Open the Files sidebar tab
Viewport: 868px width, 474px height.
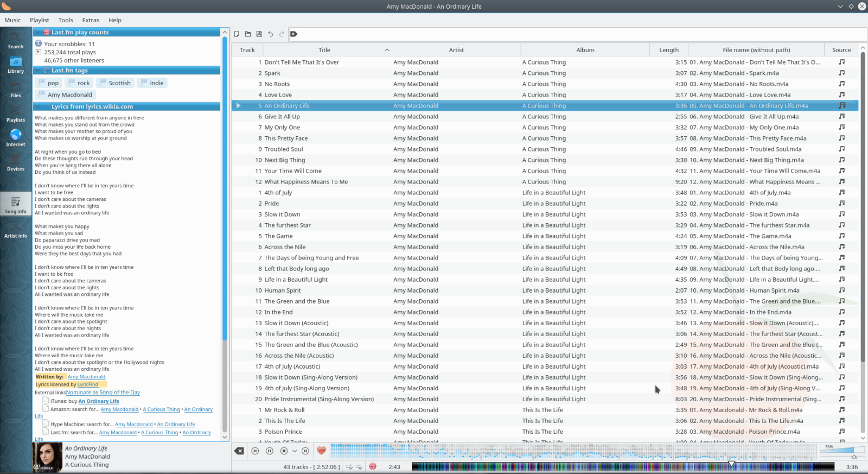[x=15, y=89]
